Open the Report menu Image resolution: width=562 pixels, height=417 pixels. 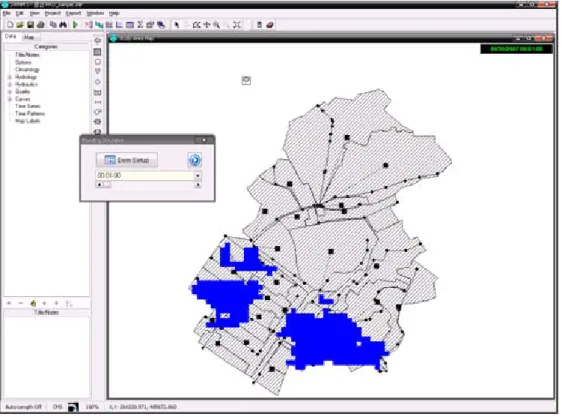click(73, 13)
